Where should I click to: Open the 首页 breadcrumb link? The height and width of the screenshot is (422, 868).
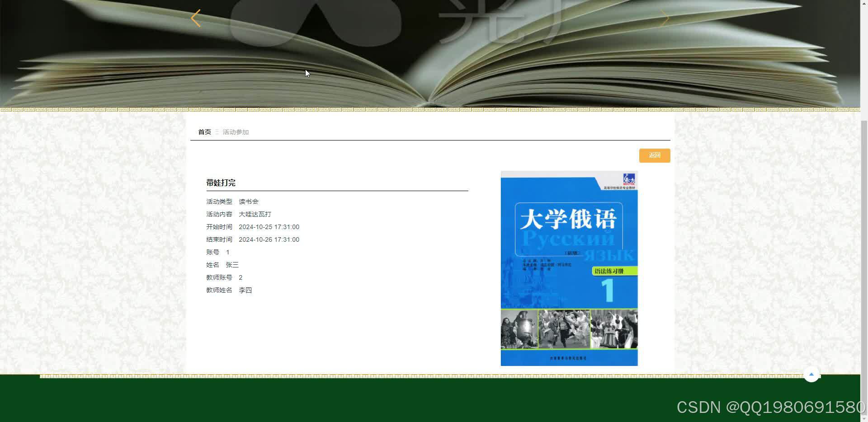coord(204,131)
